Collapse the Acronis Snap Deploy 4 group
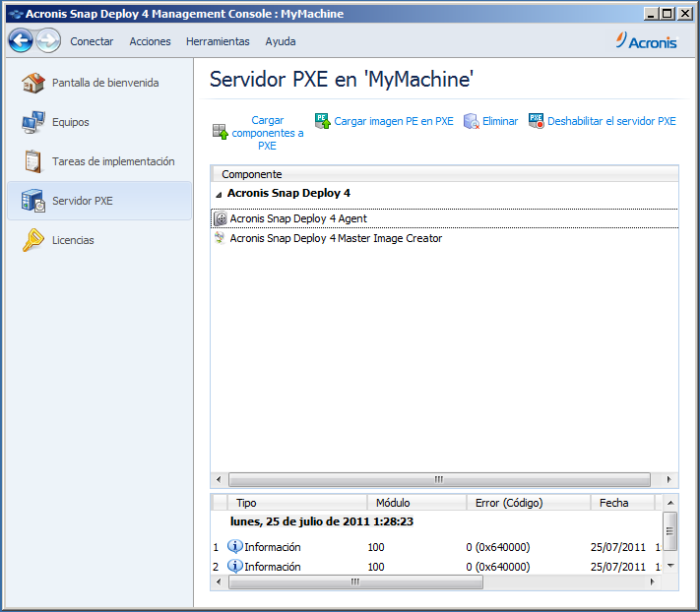The height and width of the screenshot is (612, 700). pyautogui.click(x=219, y=195)
